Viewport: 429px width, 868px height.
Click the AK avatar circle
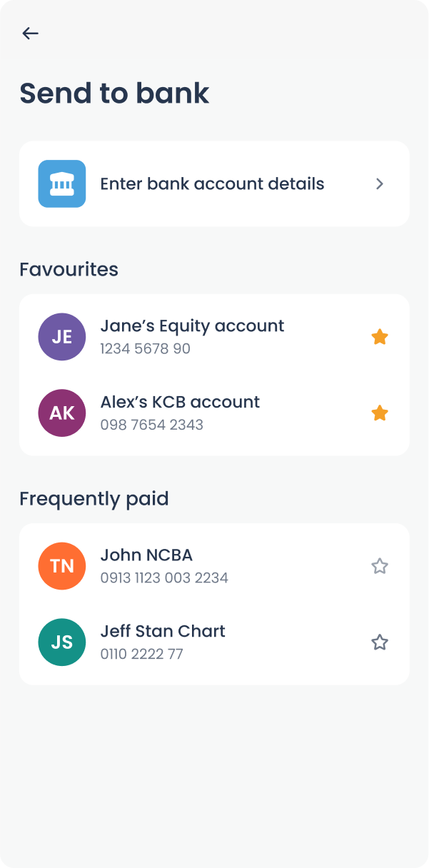click(61, 413)
